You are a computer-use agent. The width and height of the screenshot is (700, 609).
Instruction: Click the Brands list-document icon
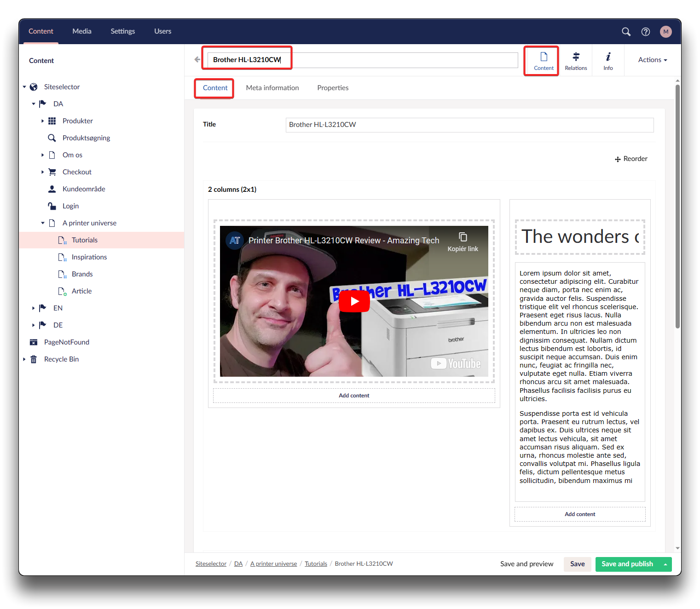tap(62, 274)
